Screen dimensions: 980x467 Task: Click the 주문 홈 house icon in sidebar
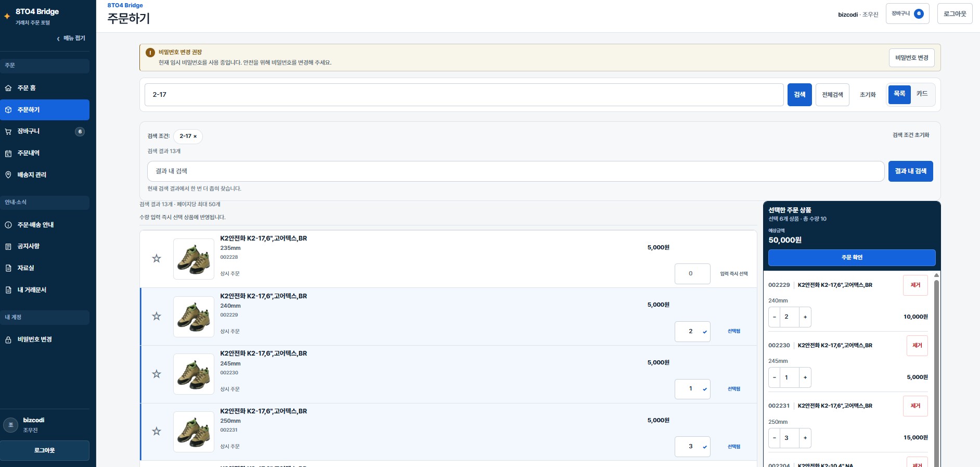[8, 88]
